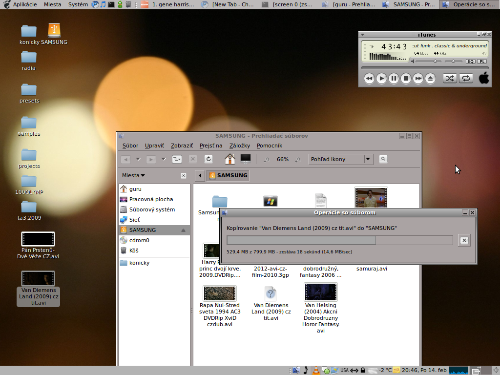Toggle repeat in the music player
This screenshot has width=500, height=375.
coord(466,78)
